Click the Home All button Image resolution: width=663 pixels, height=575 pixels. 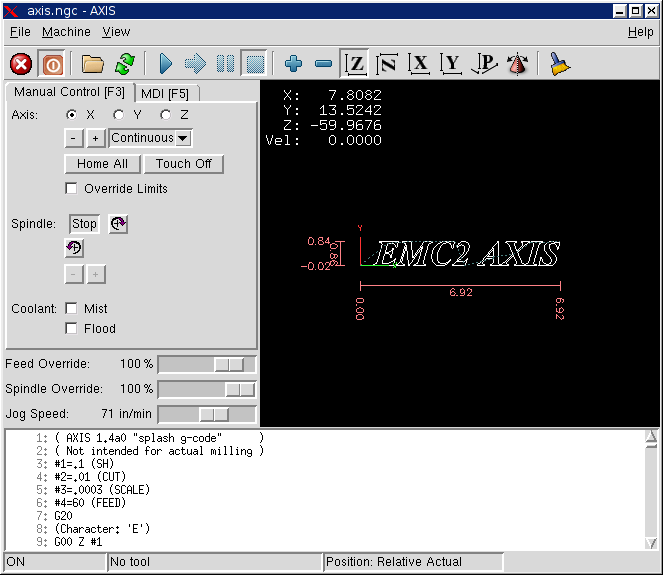tap(102, 164)
